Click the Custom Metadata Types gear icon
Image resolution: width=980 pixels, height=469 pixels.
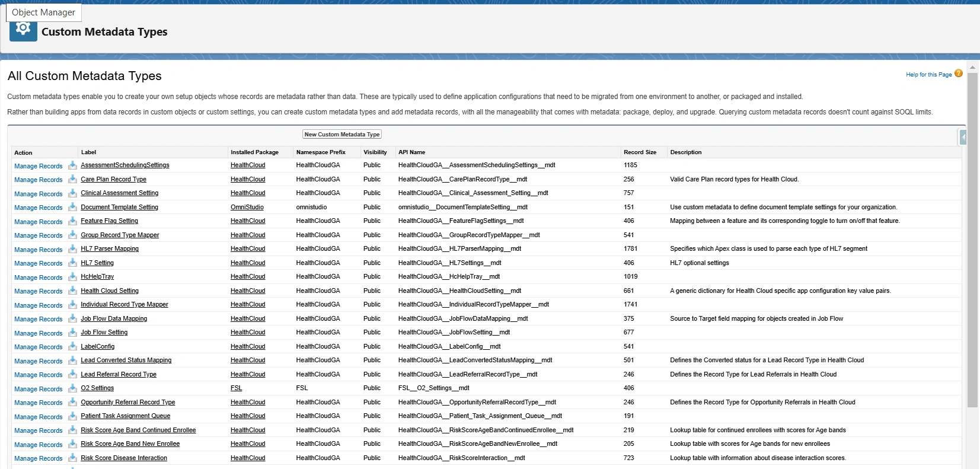click(x=23, y=30)
